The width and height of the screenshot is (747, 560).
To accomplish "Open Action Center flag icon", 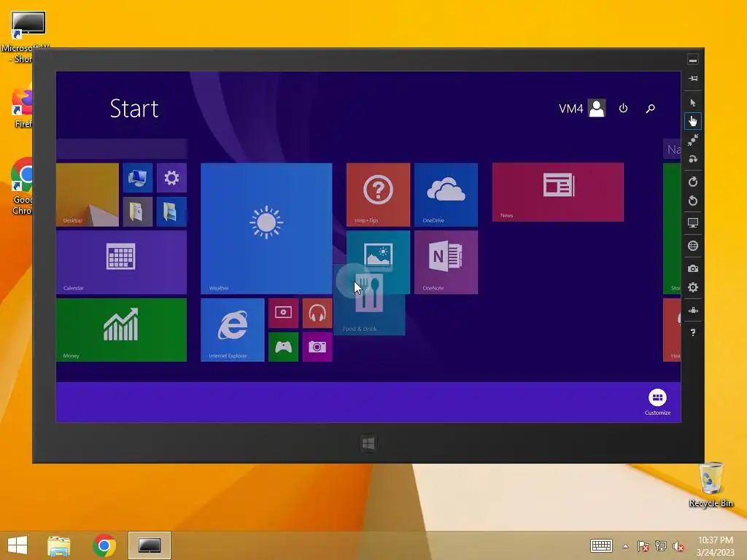I will (643, 546).
